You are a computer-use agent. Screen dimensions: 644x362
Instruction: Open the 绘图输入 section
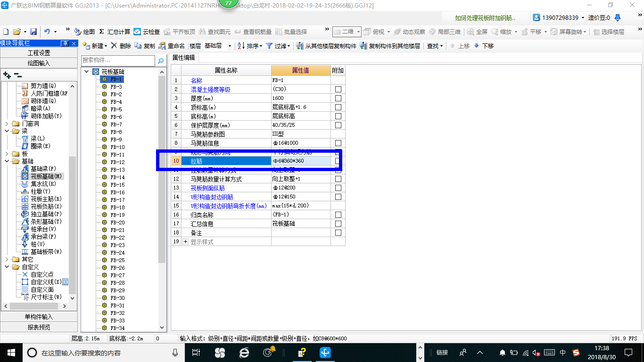[39, 63]
